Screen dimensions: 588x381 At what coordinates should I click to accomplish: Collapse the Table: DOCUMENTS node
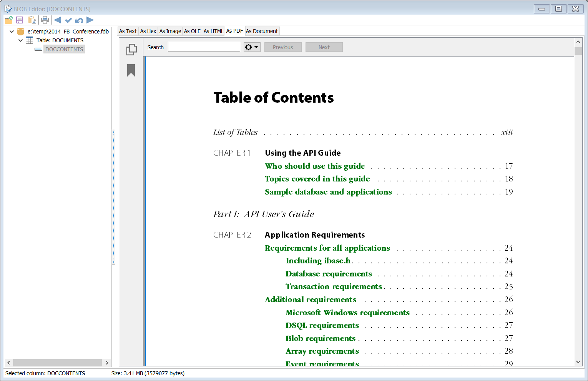click(20, 40)
